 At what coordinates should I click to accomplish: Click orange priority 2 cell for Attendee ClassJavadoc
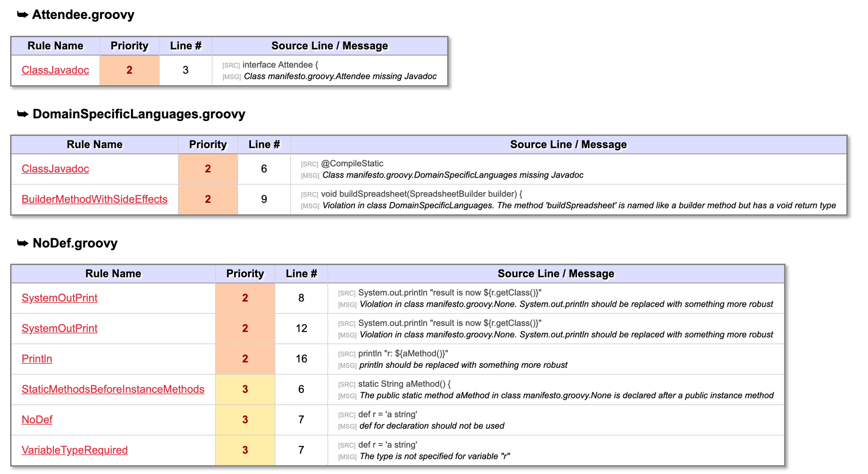pyautogui.click(x=129, y=70)
